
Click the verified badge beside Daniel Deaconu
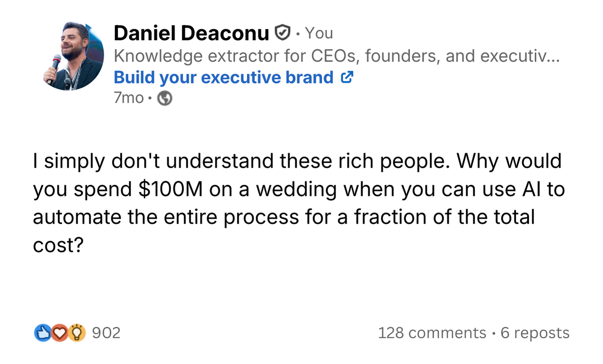pos(282,33)
